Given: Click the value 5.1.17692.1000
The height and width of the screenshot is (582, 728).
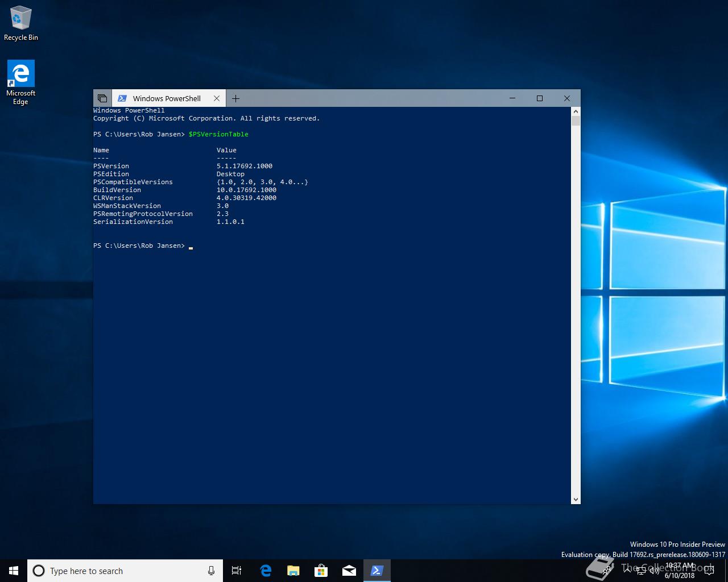Looking at the screenshot, I should point(245,166).
